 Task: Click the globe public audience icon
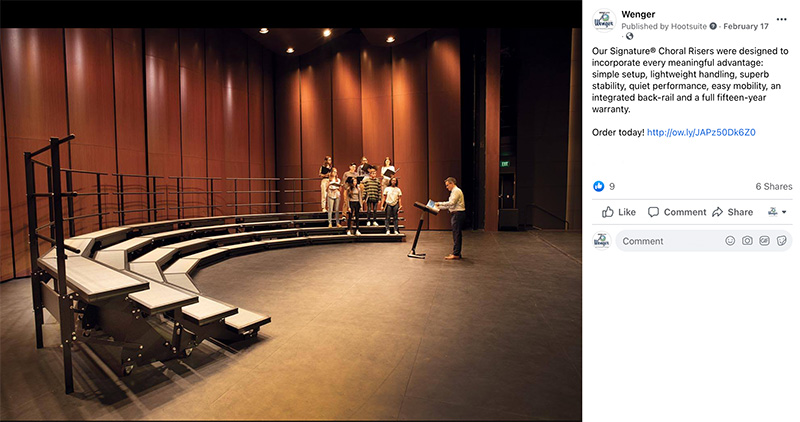tap(630, 36)
